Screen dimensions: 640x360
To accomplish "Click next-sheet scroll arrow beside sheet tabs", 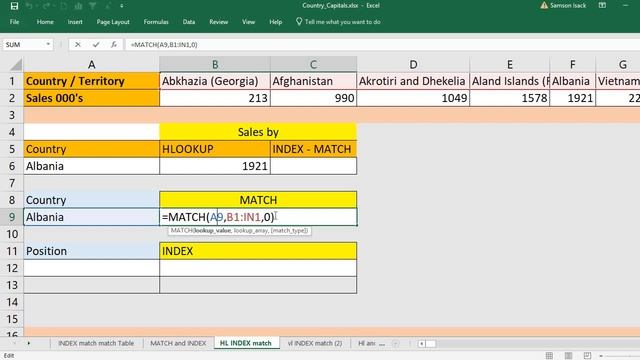I will (x=29, y=343).
